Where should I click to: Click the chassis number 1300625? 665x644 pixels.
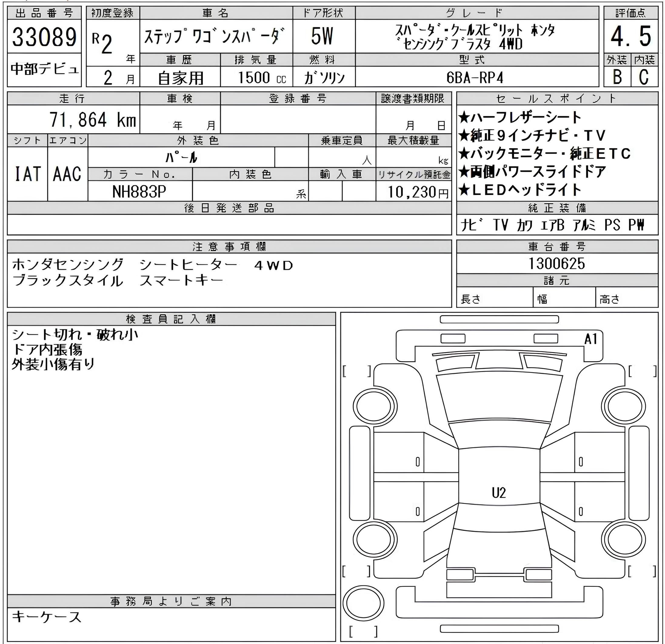click(x=557, y=264)
